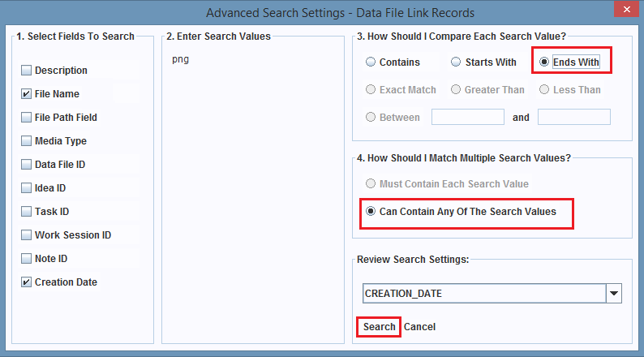Viewport: 644px width, 357px height.
Task: Open the CREATION_DATE dropdown arrow
Action: (x=614, y=293)
